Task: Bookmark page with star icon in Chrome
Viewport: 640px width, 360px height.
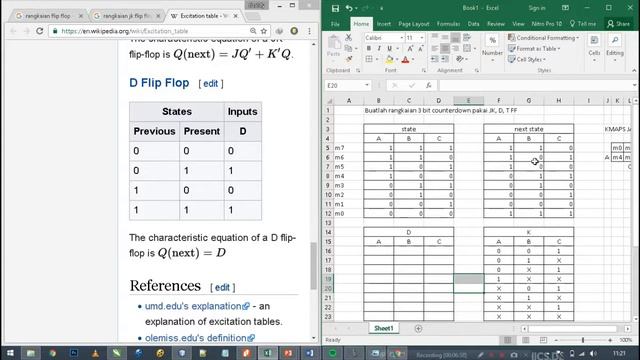Action: 264,31
